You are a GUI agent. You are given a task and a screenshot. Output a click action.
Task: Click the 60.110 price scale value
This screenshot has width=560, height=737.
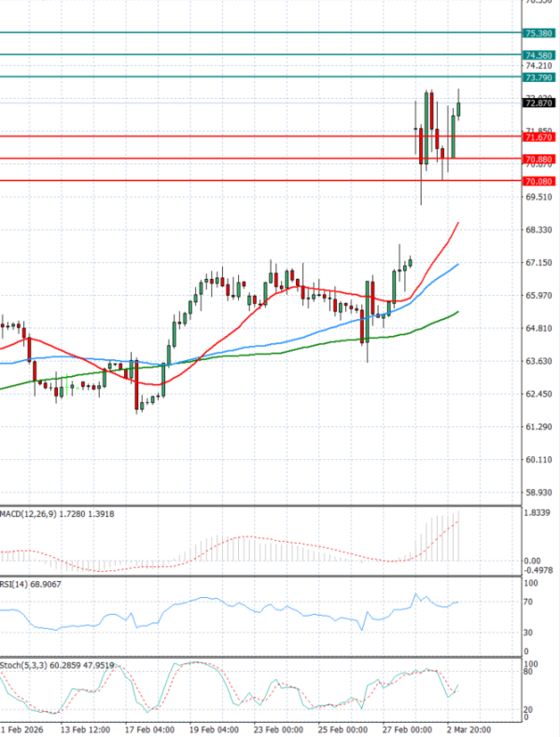(x=539, y=460)
